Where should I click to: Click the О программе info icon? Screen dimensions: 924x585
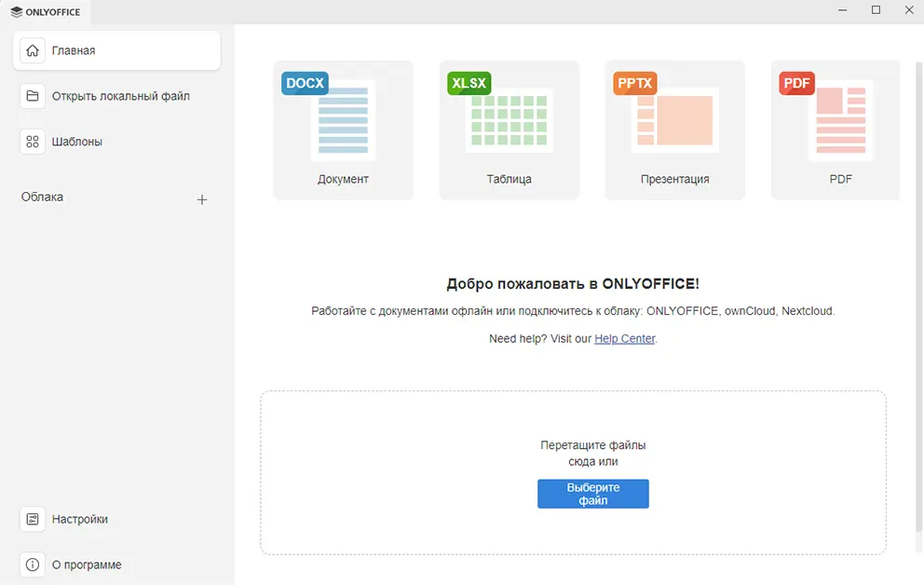33,565
